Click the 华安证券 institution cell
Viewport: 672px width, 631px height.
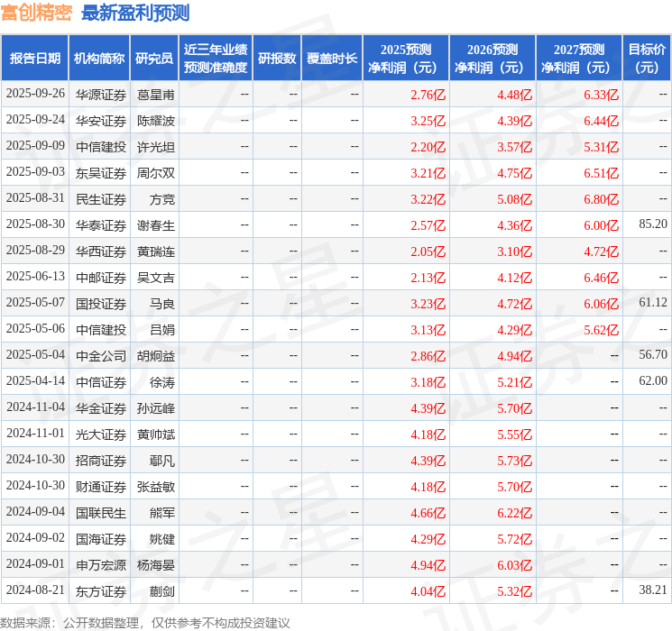[101, 121]
